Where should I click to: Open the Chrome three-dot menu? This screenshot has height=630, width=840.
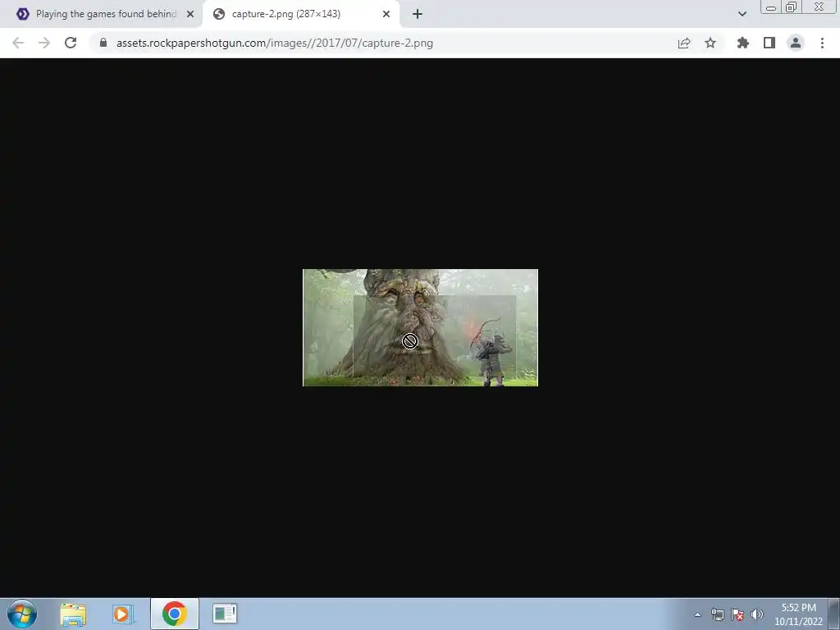(x=822, y=43)
